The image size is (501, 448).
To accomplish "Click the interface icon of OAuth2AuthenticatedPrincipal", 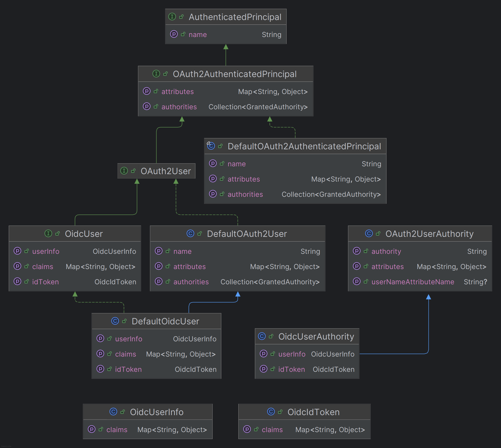I will 156,74.
